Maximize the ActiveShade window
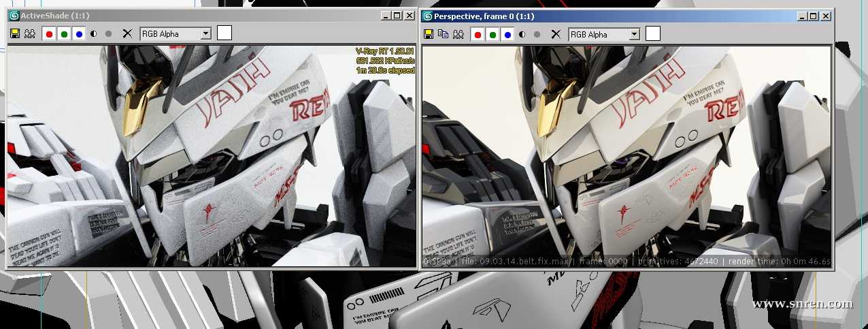The height and width of the screenshot is (329, 868). point(397,15)
